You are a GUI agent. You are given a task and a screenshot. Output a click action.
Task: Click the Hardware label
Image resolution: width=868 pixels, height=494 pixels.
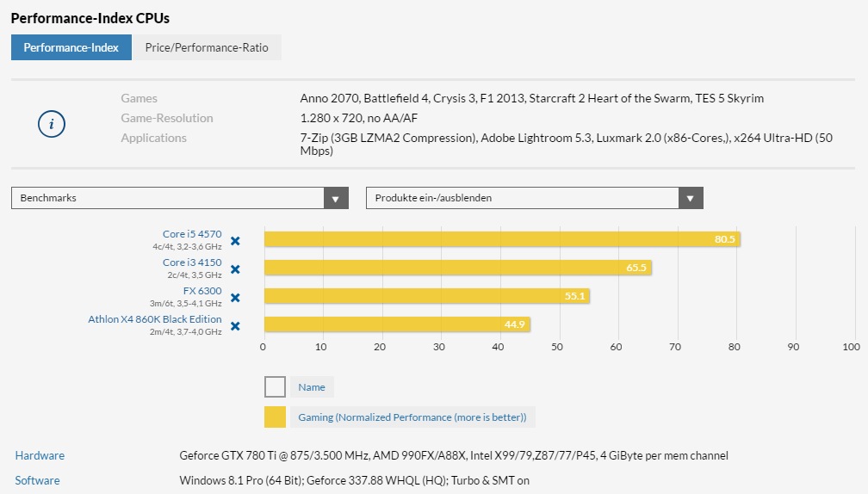click(x=40, y=456)
